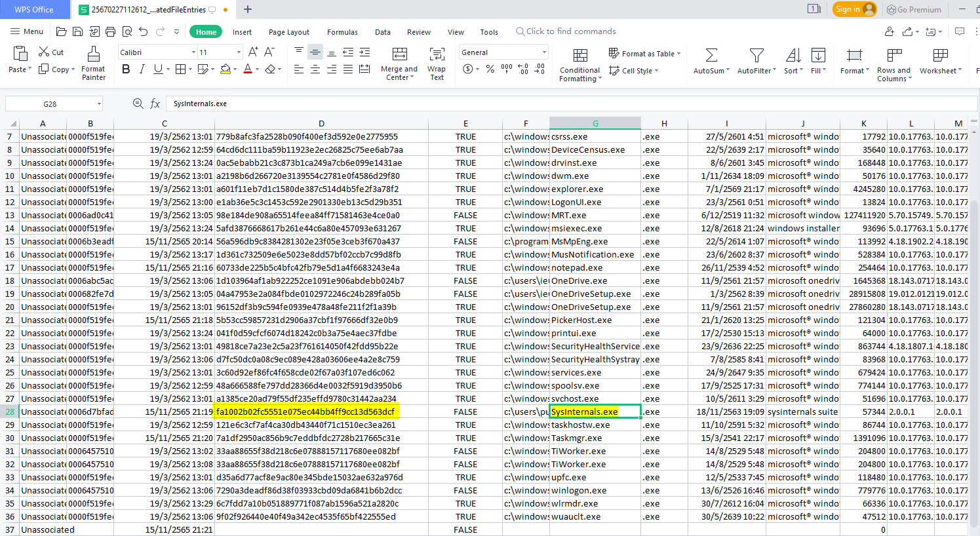
Task: Expand the General number format dropdown
Action: pos(544,52)
